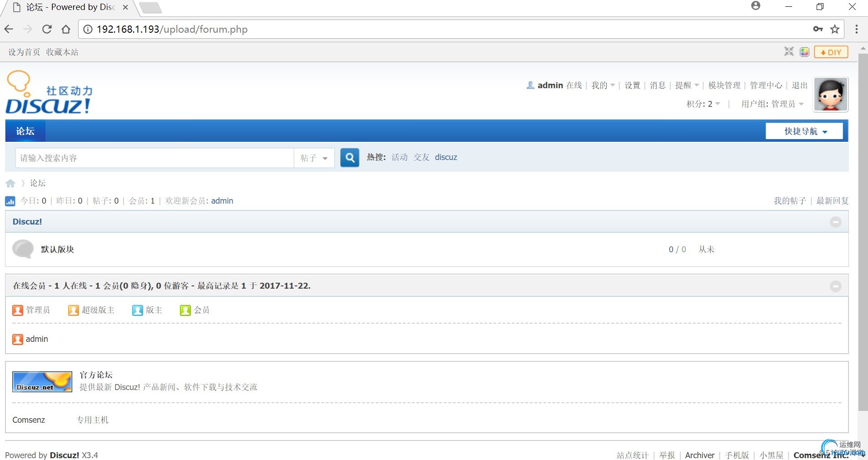Image resolution: width=868 pixels, height=460 pixels.
Task: Click the 设置 menu link
Action: pyautogui.click(x=632, y=85)
